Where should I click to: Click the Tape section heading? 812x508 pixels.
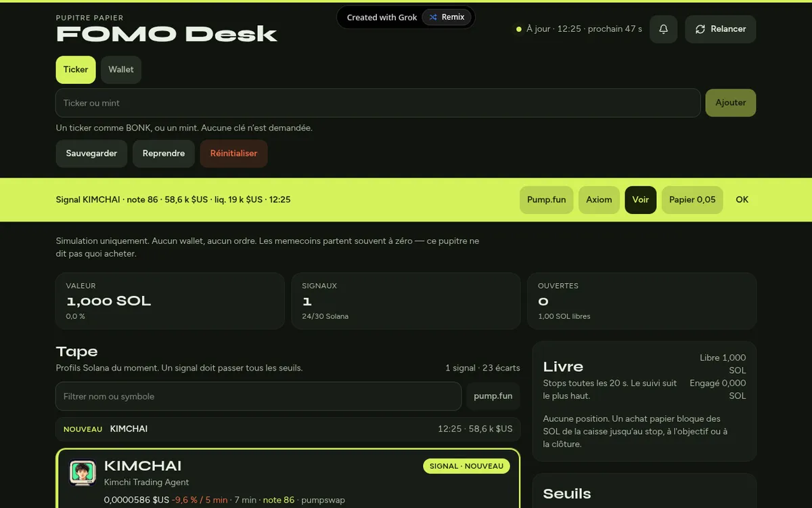[76, 352]
